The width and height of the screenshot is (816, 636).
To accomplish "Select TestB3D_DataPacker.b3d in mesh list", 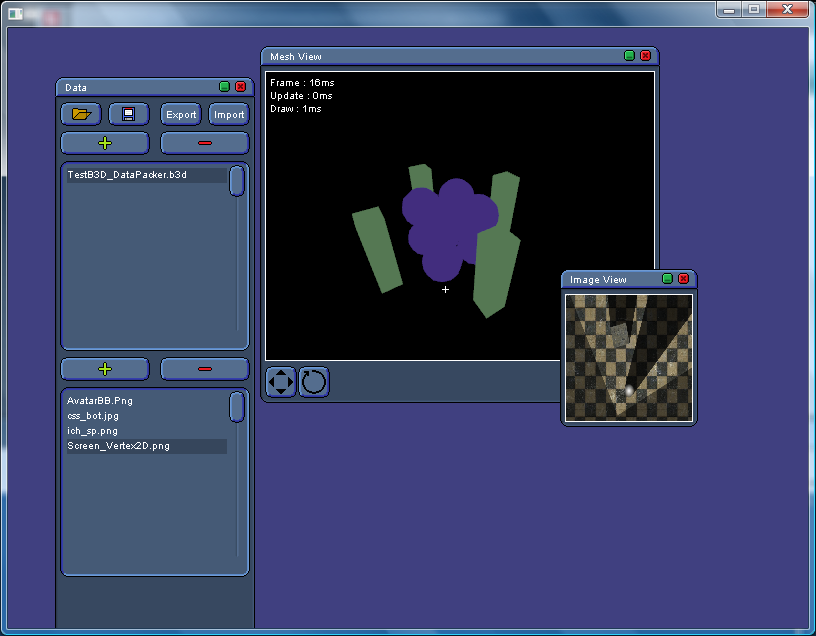I will [x=147, y=175].
